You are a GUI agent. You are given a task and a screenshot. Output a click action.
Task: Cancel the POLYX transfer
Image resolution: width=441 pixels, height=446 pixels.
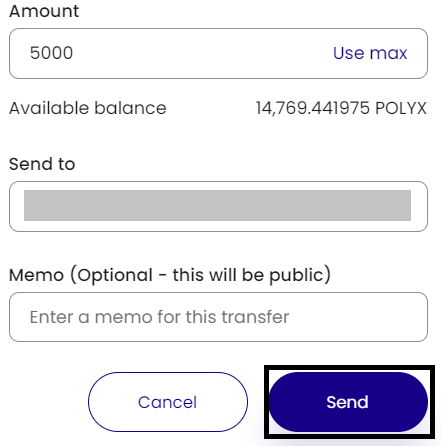pyautogui.click(x=168, y=402)
